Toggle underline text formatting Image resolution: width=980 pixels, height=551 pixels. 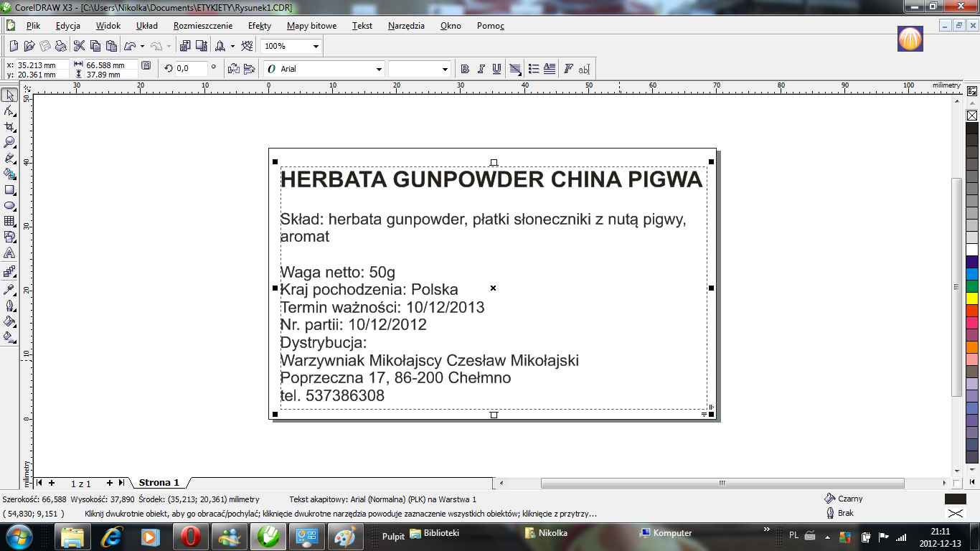point(496,69)
